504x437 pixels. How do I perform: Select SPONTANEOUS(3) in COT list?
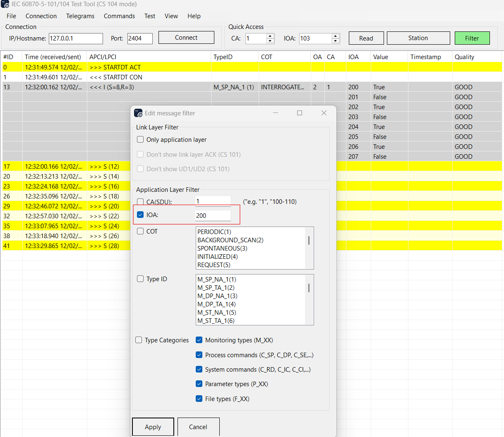coord(222,248)
